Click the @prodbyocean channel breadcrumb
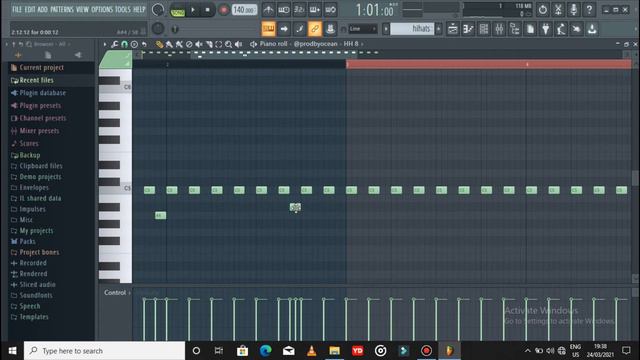Viewport: 640px width, 360px height. [316, 44]
